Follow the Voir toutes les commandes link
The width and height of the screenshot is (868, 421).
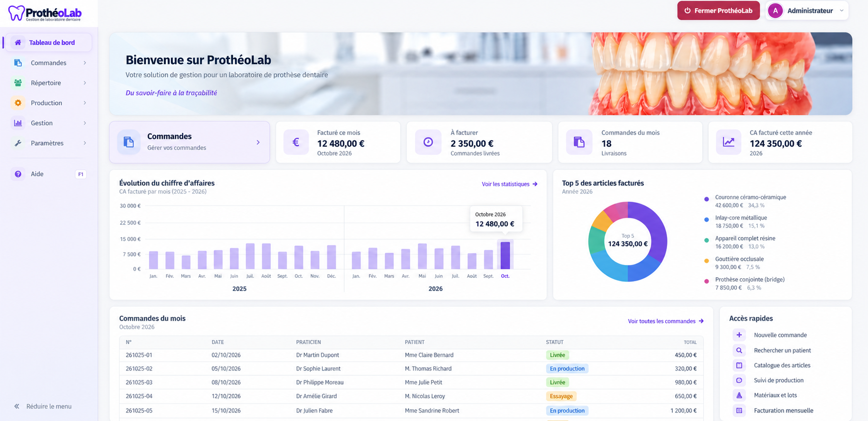click(666, 321)
